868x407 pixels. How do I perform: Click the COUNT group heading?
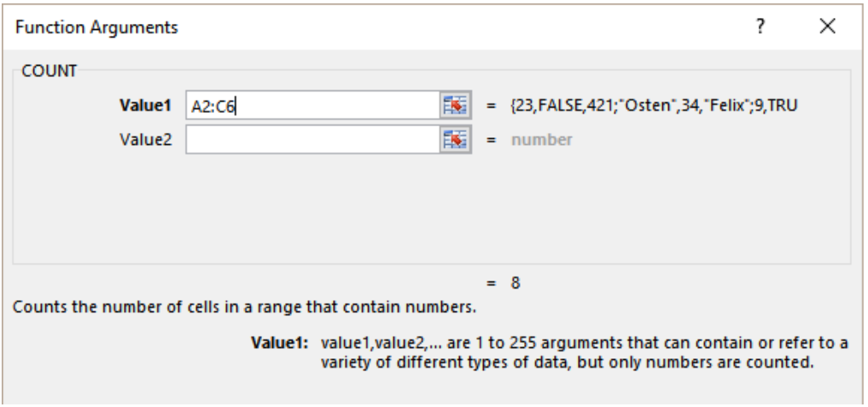tap(50, 71)
